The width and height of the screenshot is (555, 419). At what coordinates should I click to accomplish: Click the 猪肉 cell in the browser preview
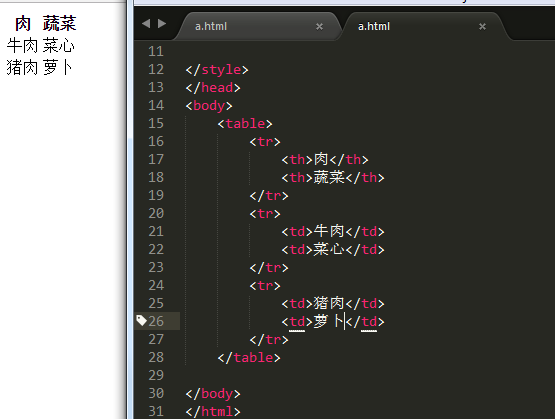point(22,67)
